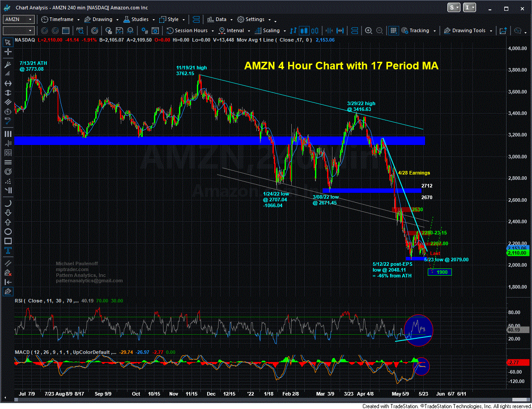This screenshot has width=532, height=409.
Task: Click the linked windows icon near zoom
Action: [x=354, y=30]
